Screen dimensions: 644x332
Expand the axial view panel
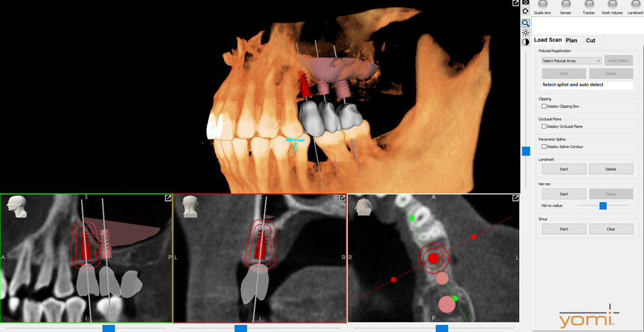pyautogui.click(x=515, y=198)
